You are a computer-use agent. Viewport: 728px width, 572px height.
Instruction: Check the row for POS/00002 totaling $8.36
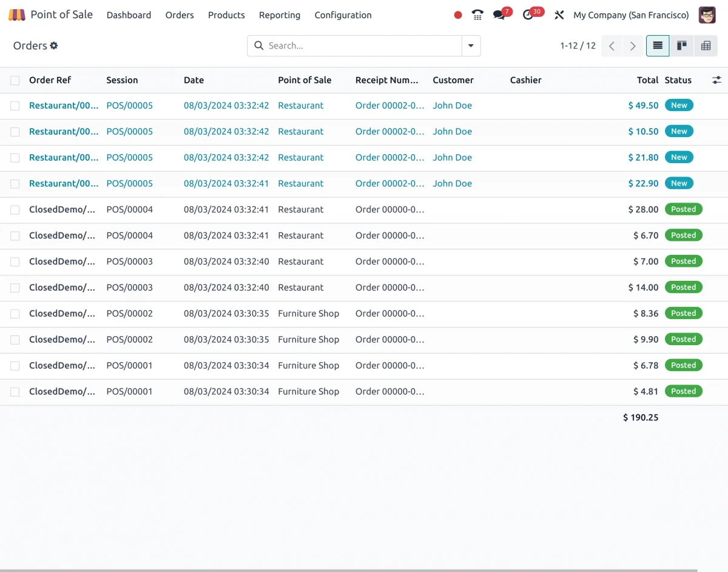point(15,314)
